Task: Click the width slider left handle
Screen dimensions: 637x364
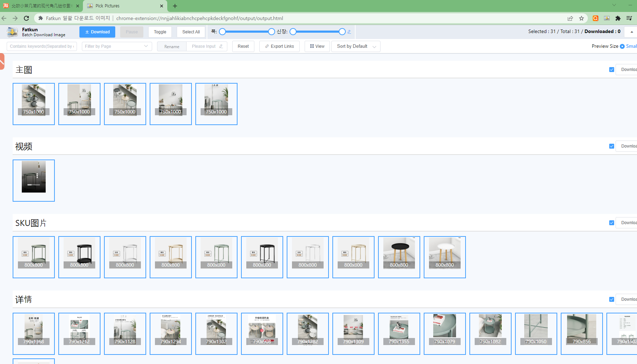Action: [x=222, y=32]
